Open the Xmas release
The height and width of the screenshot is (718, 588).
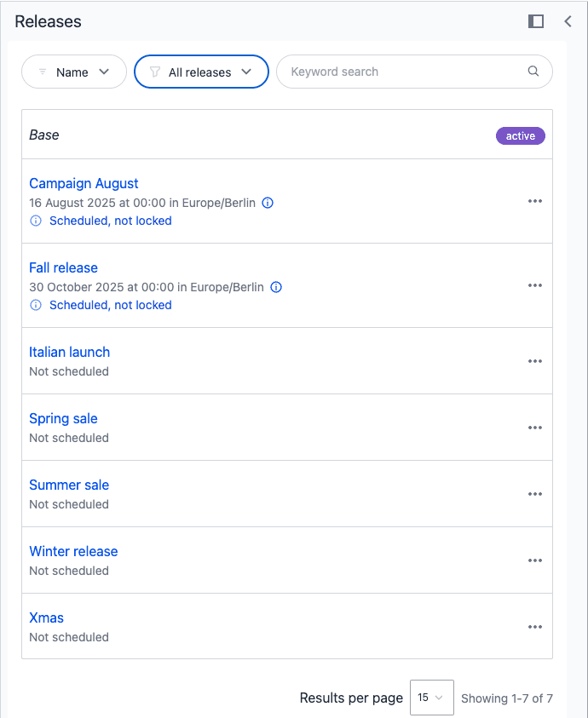46,617
